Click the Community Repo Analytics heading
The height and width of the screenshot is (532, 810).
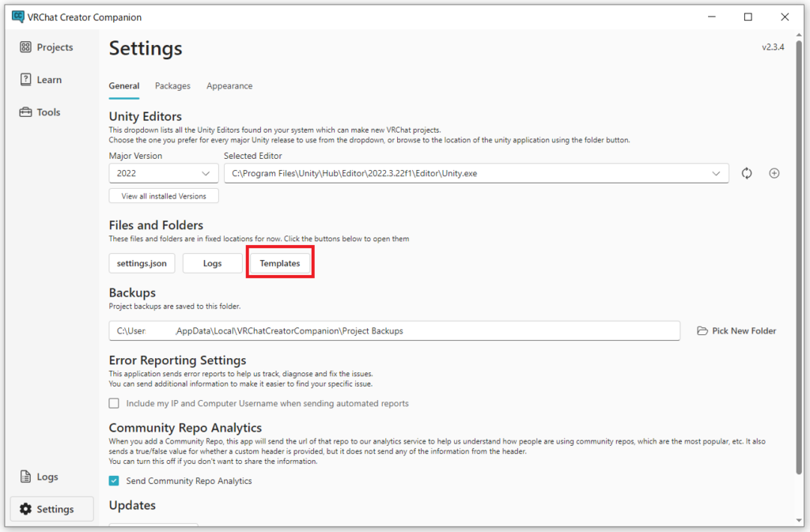pyautogui.click(x=185, y=428)
